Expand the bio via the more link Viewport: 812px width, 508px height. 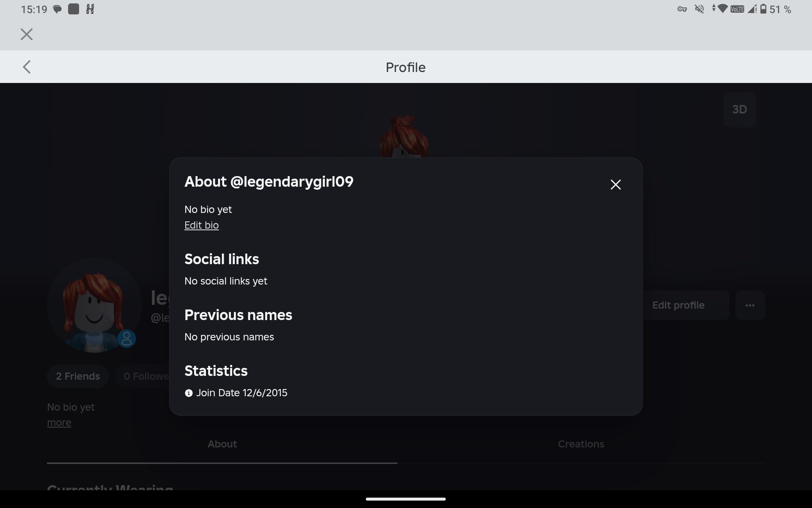pos(59,422)
